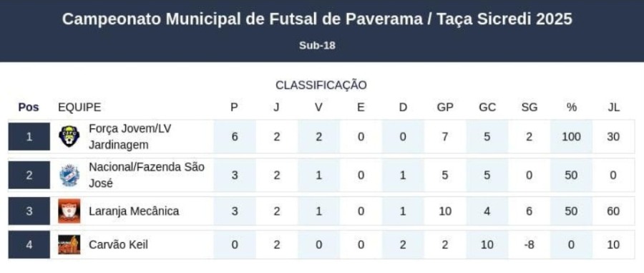Select position 1 cell in the table
Viewport: 644px width, 273px height.
[29, 136]
